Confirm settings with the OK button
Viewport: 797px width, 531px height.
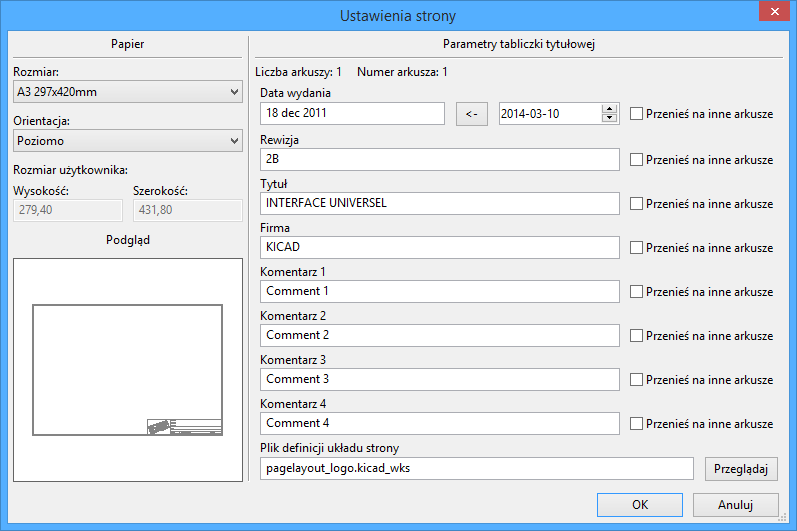639,504
